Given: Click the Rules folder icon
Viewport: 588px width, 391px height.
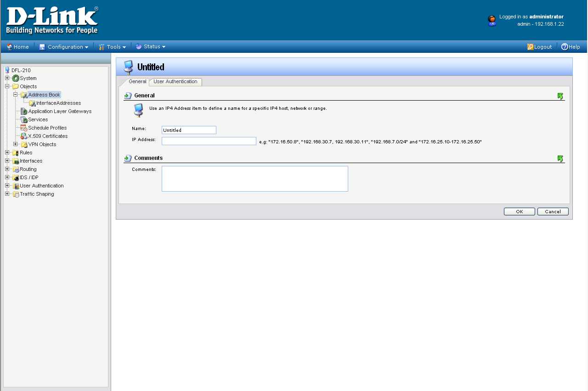Looking at the screenshot, I should click(x=16, y=153).
